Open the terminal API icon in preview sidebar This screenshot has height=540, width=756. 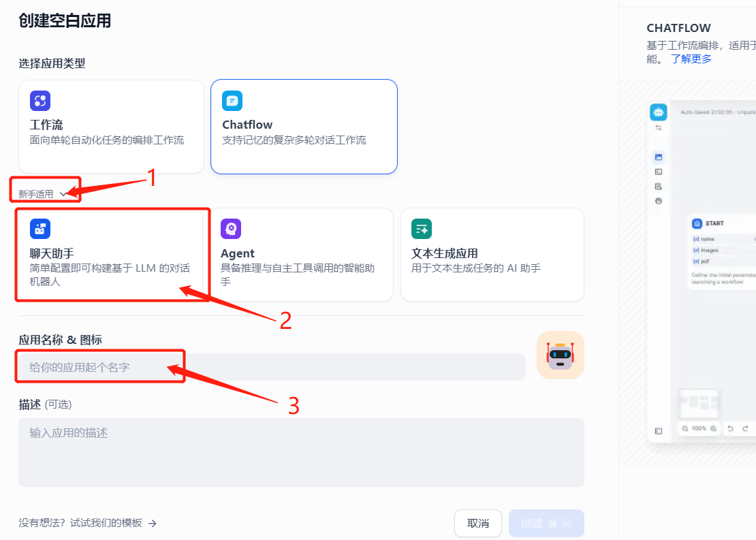pos(659,172)
